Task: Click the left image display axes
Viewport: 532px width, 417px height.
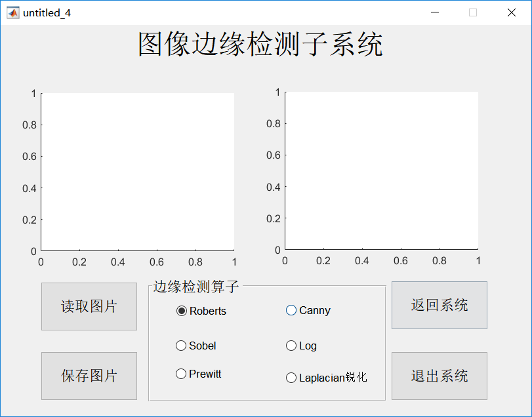Action: tap(137, 171)
